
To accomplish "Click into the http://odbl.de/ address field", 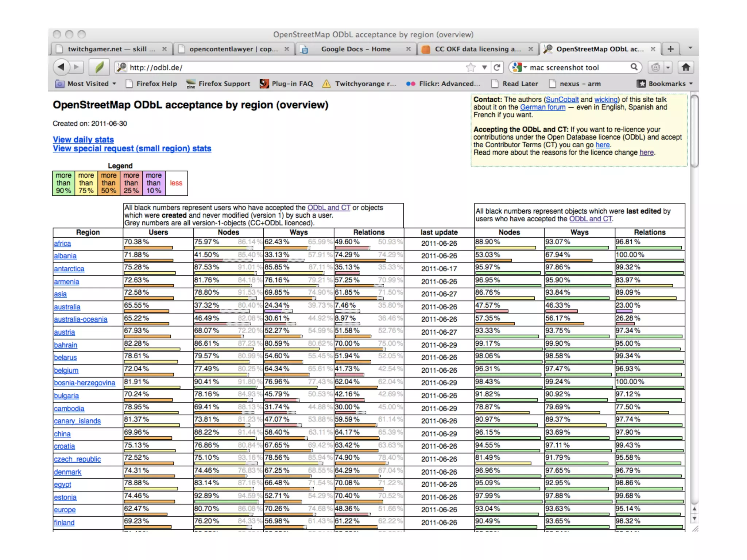I will coord(292,67).
